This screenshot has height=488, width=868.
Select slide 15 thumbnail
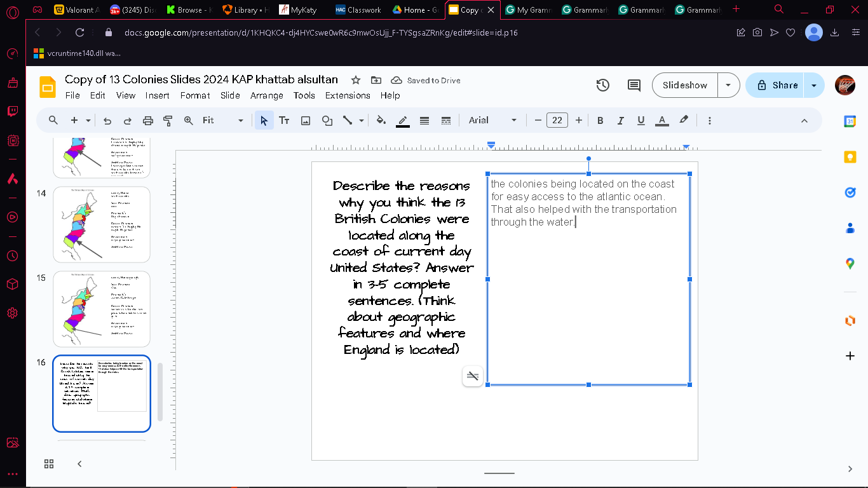point(102,309)
